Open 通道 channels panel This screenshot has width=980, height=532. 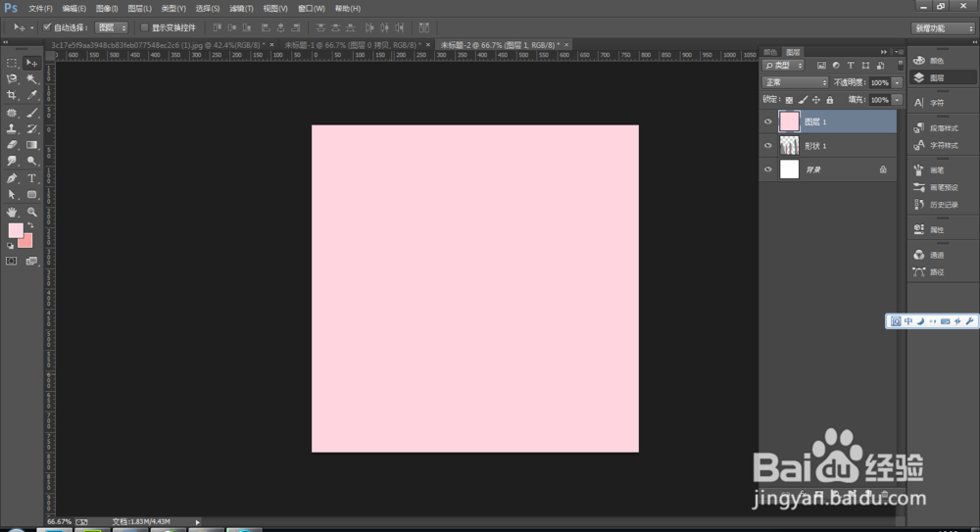(936, 255)
